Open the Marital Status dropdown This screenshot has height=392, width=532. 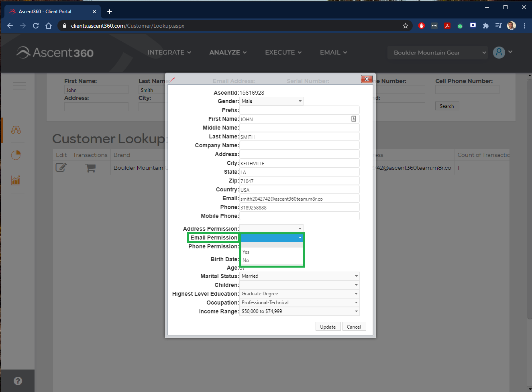click(x=300, y=276)
